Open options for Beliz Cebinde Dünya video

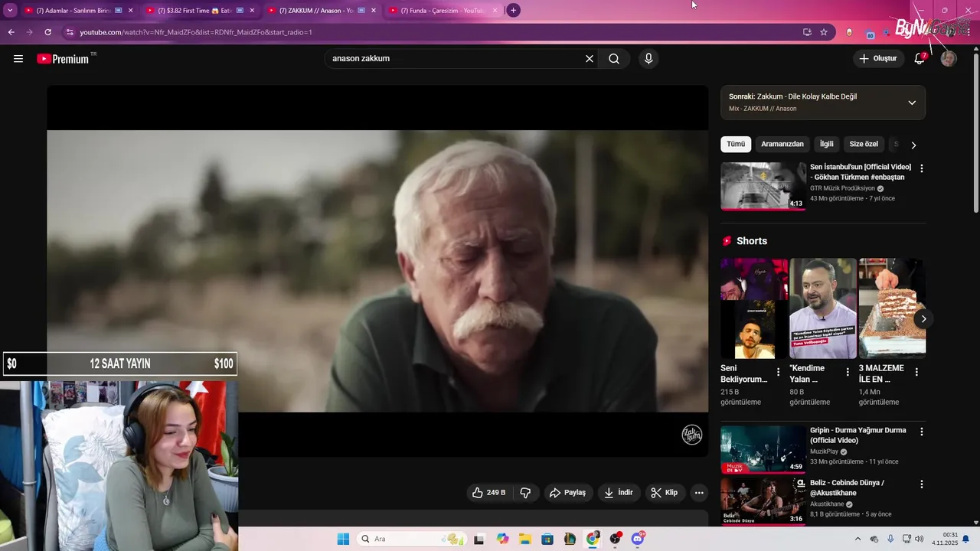pyautogui.click(x=921, y=484)
